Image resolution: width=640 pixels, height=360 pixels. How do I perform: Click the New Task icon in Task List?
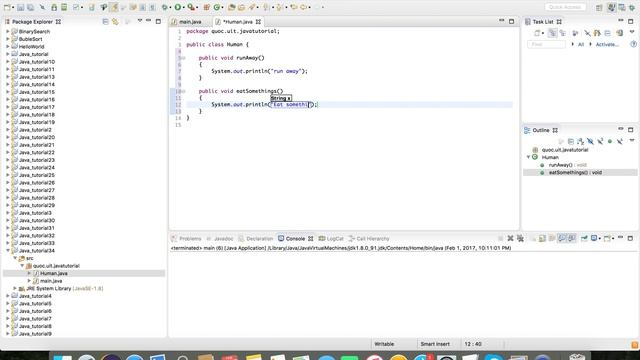tap(537, 33)
